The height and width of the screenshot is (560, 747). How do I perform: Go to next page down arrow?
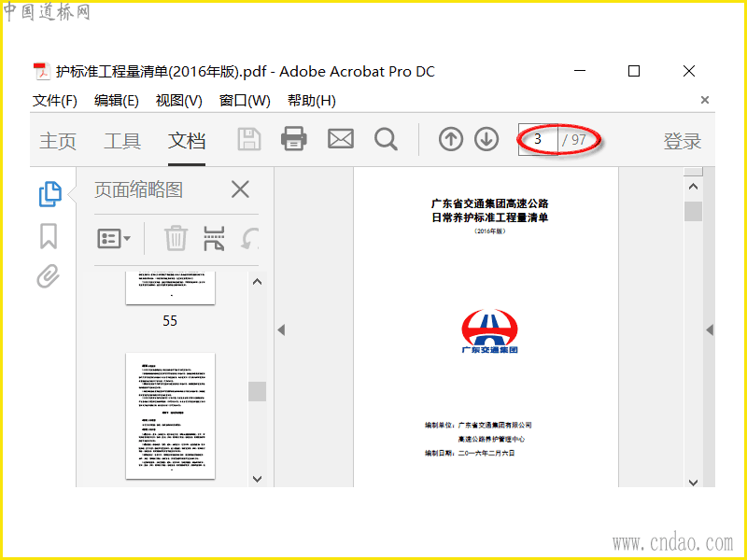[486, 139]
